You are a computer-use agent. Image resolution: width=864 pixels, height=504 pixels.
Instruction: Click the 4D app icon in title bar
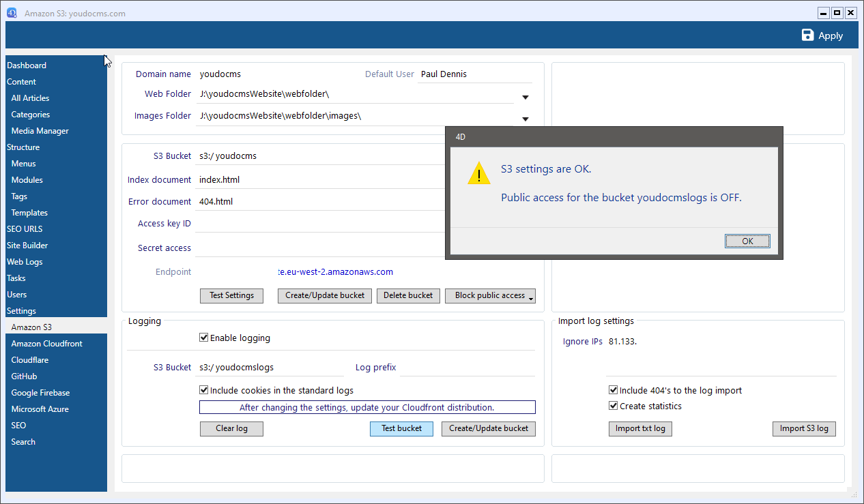pyautogui.click(x=12, y=13)
